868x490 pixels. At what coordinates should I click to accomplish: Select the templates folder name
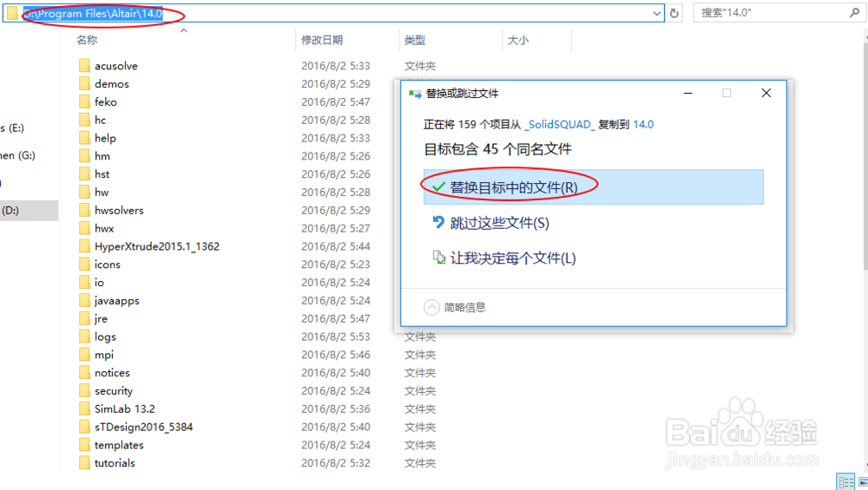(x=119, y=445)
